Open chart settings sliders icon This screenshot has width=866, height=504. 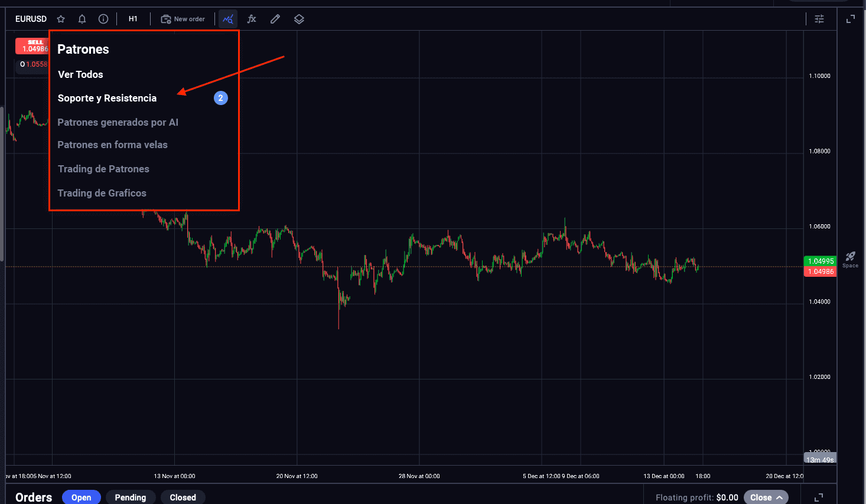[819, 19]
